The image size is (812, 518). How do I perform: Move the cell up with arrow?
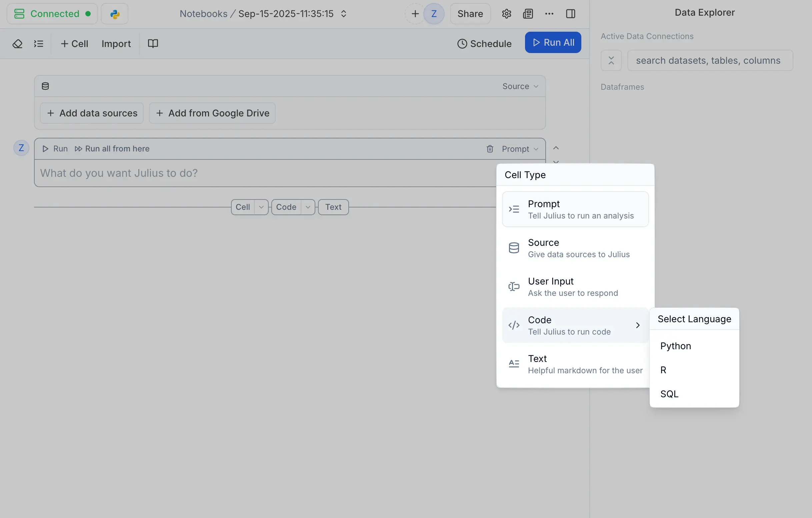(556, 148)
